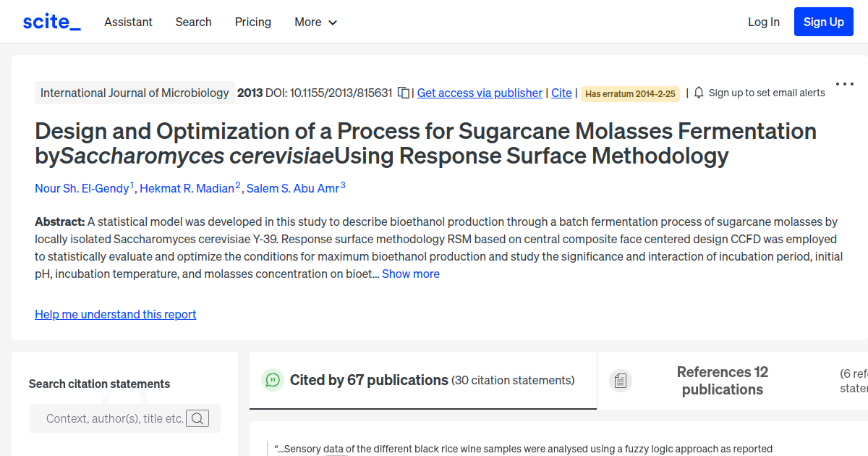Expand the abstract with Show more

click(x=410, y=274)
